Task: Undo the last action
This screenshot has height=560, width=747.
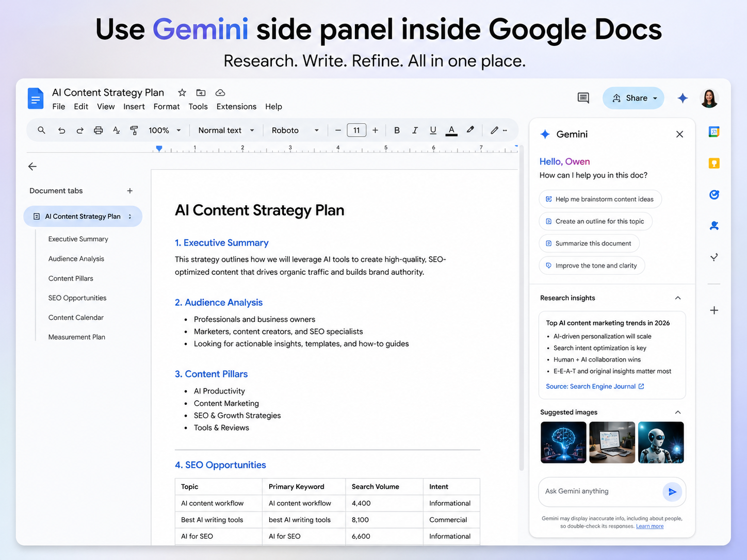Action: point(61,130)
